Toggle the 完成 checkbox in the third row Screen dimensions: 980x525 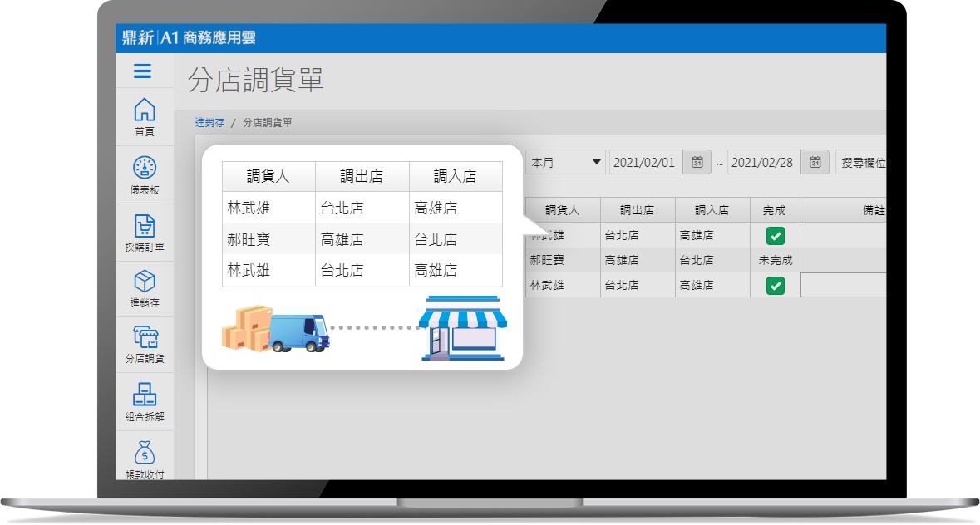coord(775,286)
